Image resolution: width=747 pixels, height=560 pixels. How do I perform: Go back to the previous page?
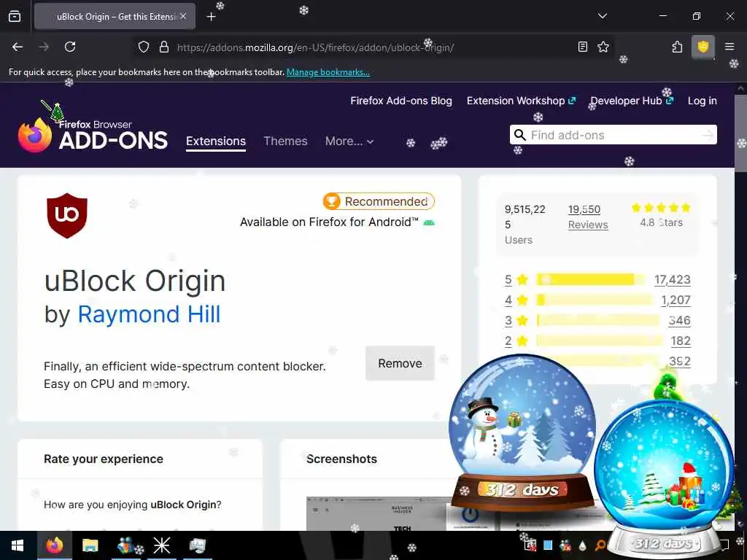[x=18, y=47]
